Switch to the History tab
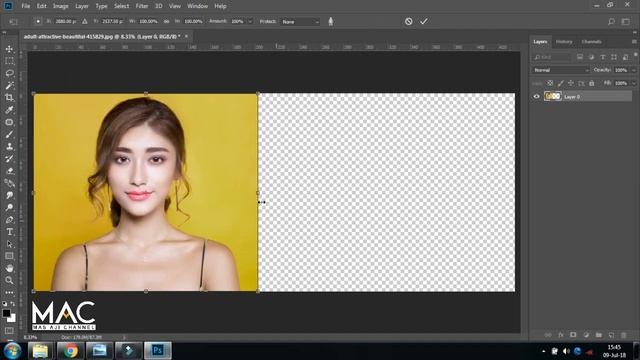The width and height of the screenshot is (640, 360). [564, 42]
